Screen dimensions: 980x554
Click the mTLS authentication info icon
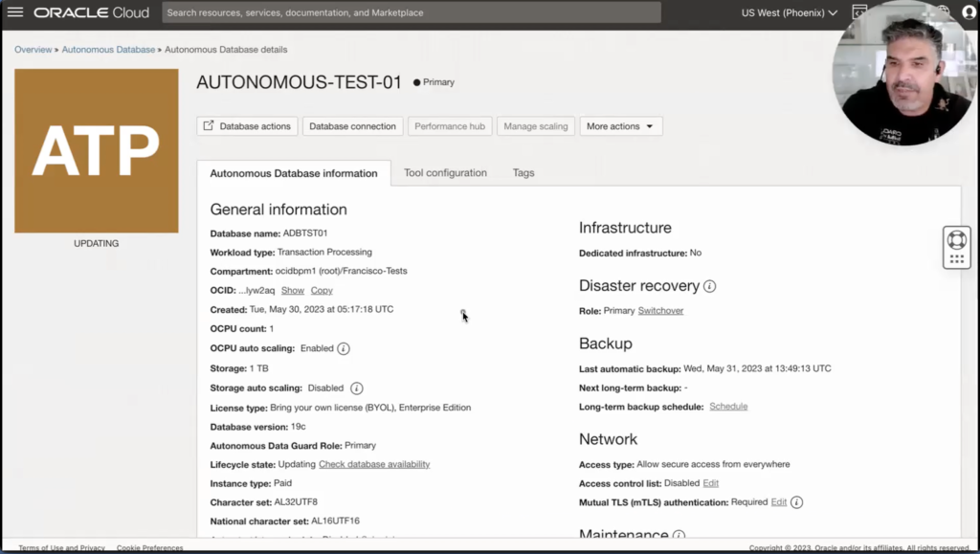coord(796,502)
